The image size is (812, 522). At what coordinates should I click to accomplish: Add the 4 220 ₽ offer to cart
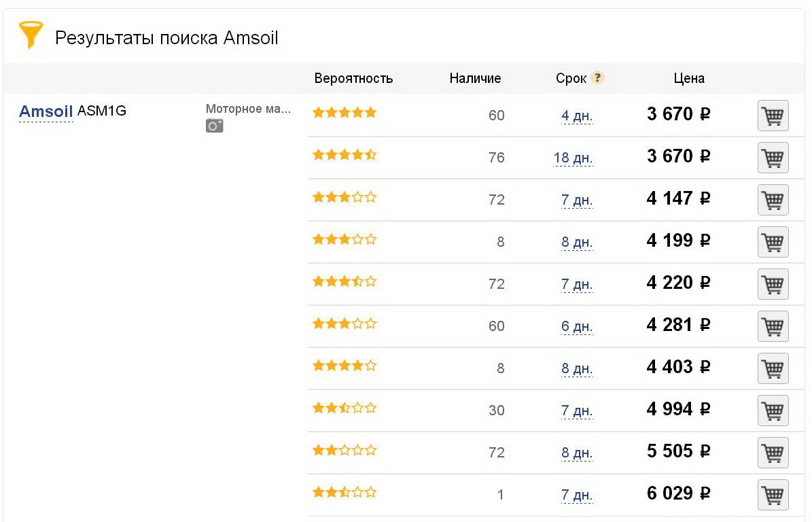(x=773, y=284)
